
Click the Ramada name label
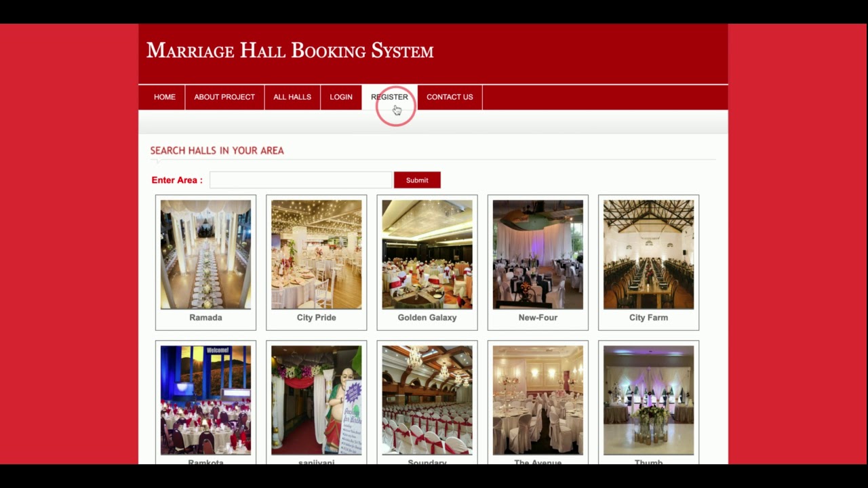coord(205,317)
